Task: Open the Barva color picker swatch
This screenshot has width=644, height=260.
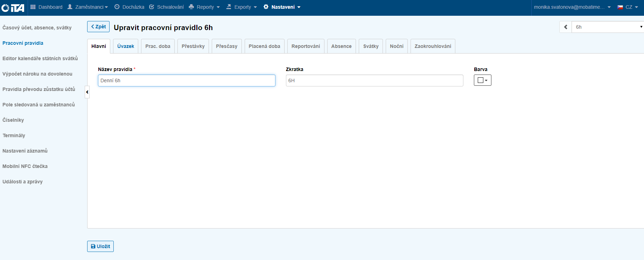Action: pyautogui.click(x=482, y=80)
